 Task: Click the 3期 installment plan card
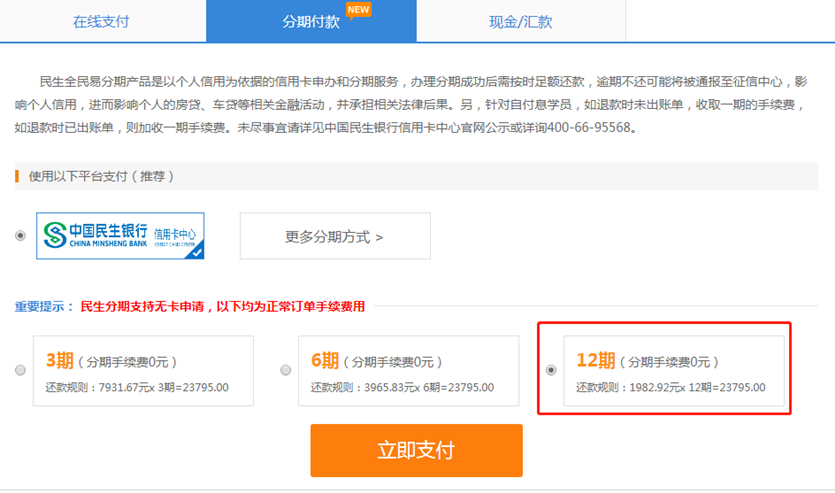(143, 371)
